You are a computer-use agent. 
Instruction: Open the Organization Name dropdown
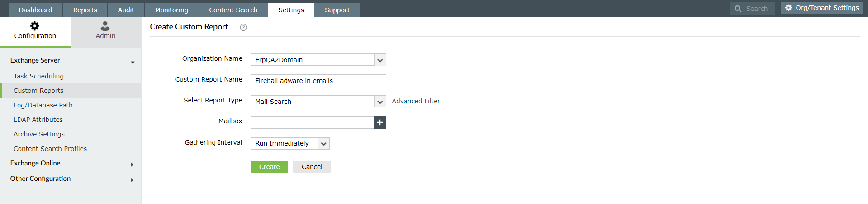(380, 60)
